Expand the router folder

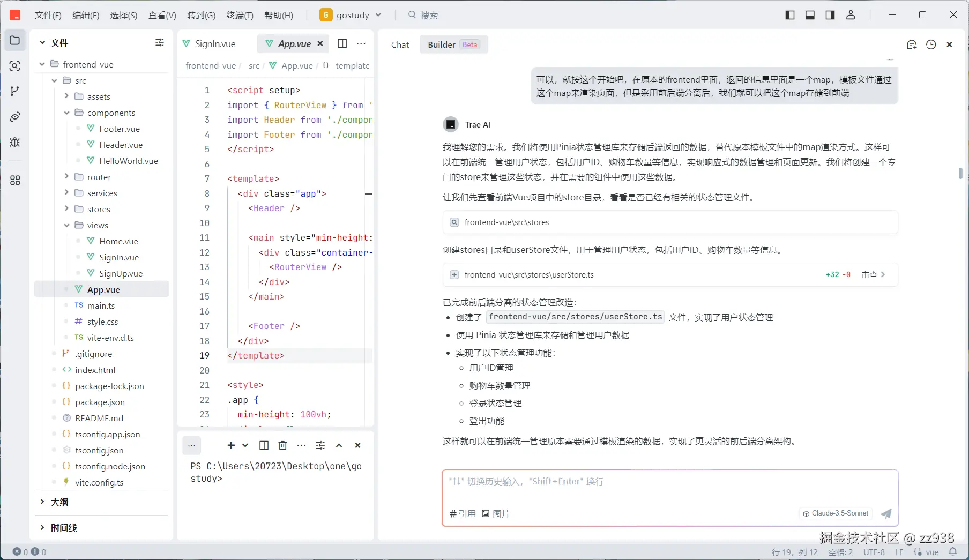[x=66, y=177]
